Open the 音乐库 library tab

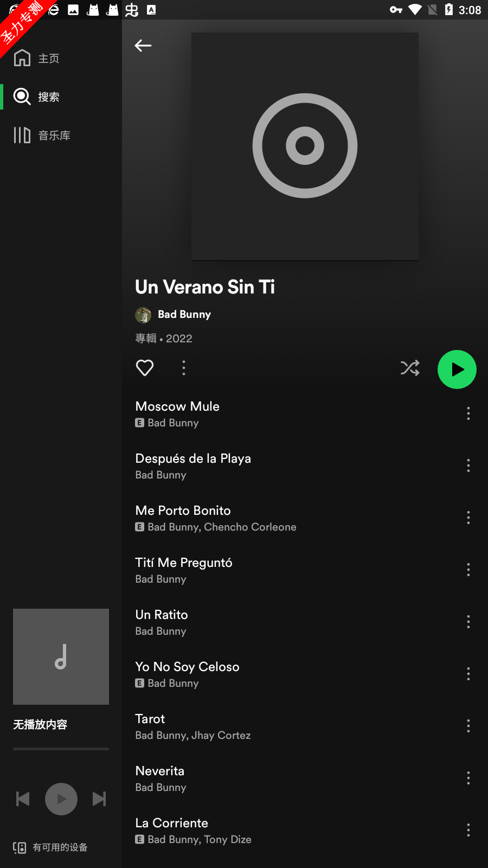click(42, 135)
